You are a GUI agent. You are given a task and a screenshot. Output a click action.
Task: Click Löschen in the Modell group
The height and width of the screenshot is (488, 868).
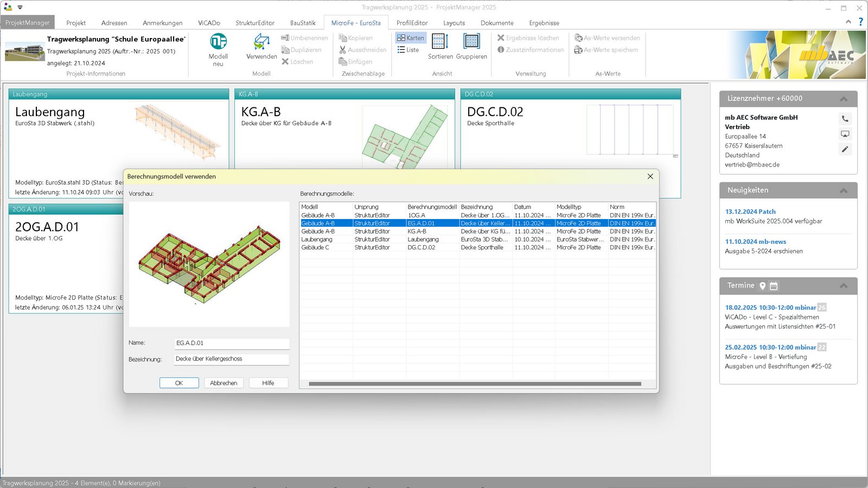[x=297, y=62]
